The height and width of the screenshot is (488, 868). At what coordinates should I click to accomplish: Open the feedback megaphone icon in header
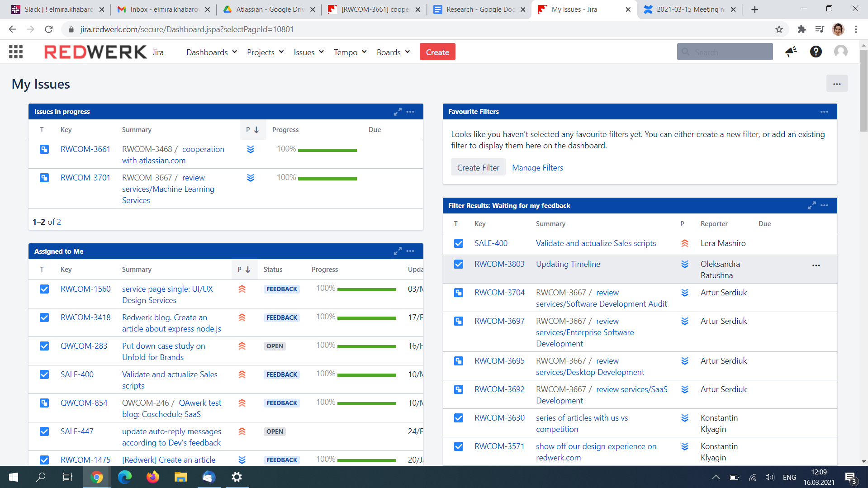[x=791, y=52]
